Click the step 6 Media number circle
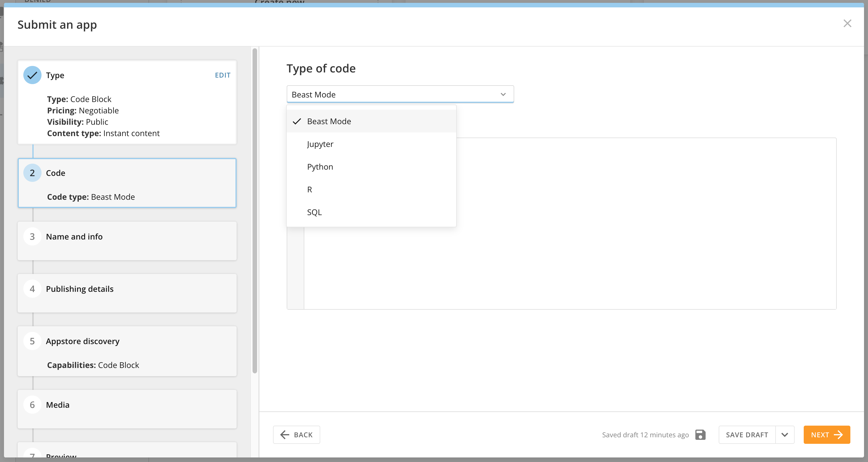This screenshot has height=462, width=868. pyautogui.click(x=32, y=404)
